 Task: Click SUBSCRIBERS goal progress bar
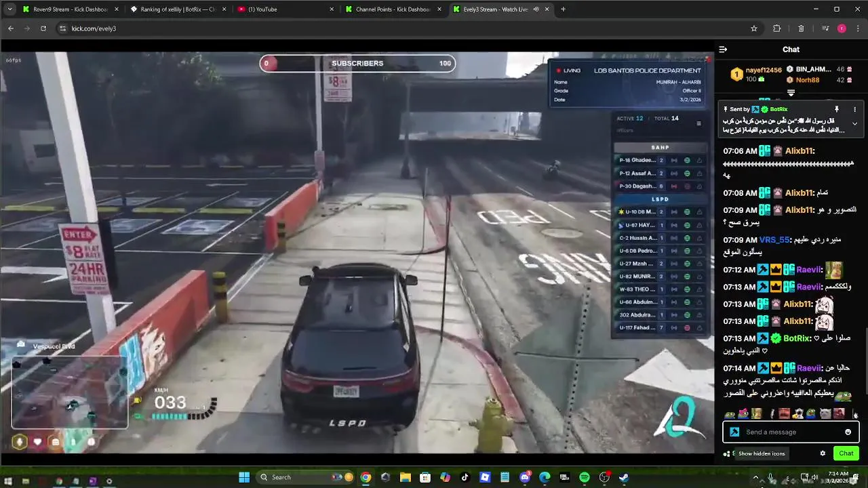pos(357,63)
